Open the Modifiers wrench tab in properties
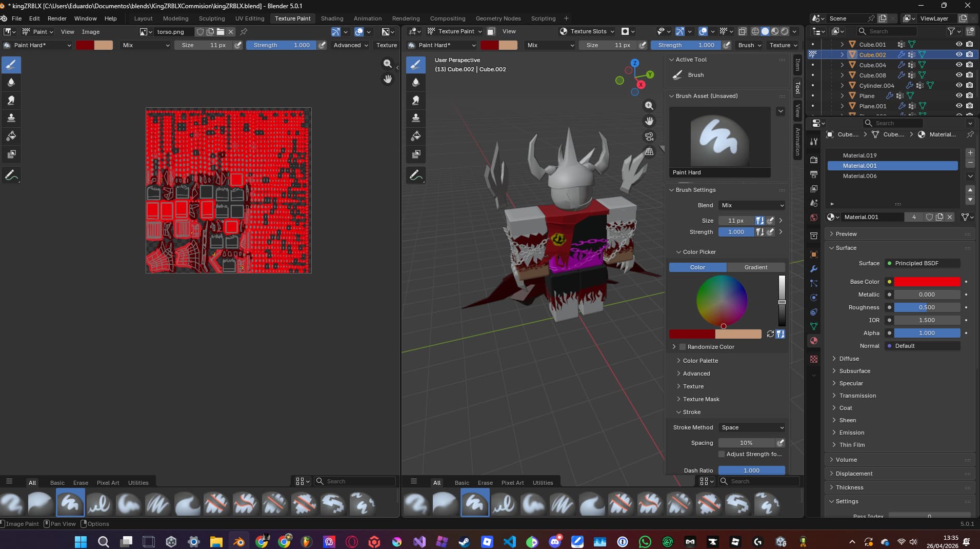The width and height of the screenshot is (980, 549). (813, 269)
